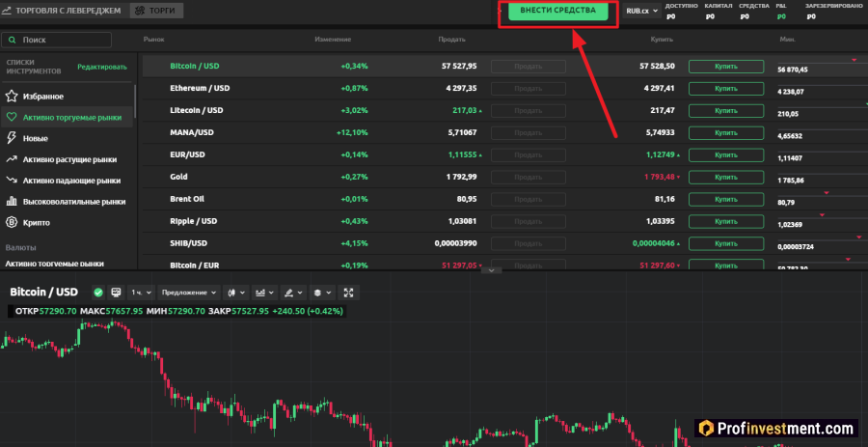Click Продать button for Brent Oil

(x=529, y=200)
